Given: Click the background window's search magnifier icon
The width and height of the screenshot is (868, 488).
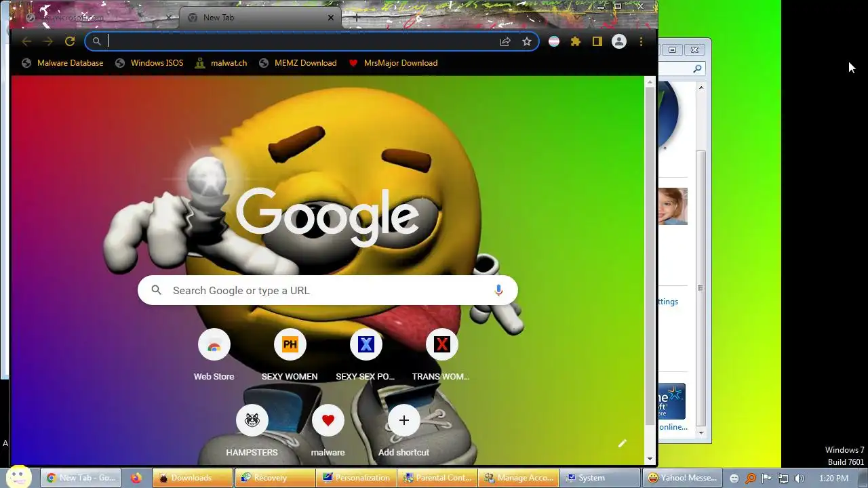Looking at the screenshot, I should coord(697,68).
